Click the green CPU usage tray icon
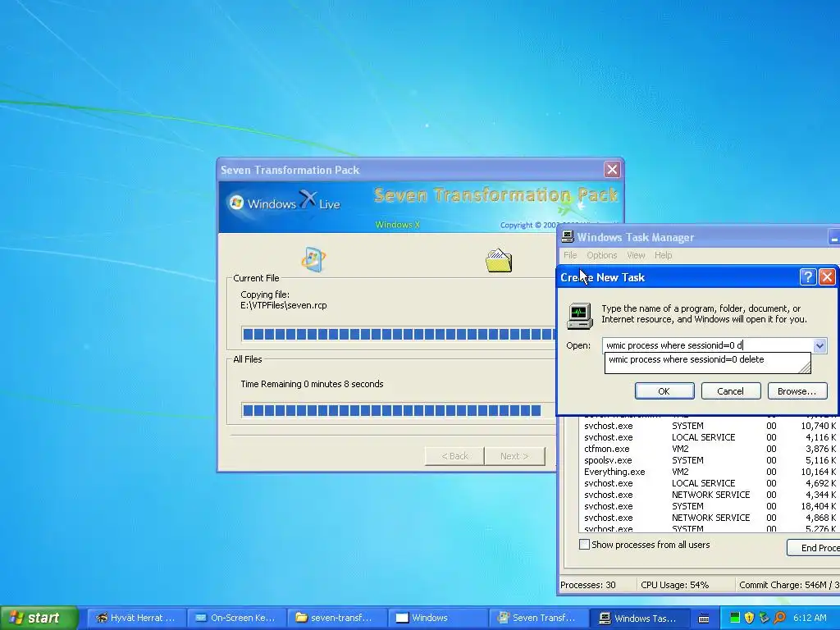The image size is (840, 630). pos(735,618)
